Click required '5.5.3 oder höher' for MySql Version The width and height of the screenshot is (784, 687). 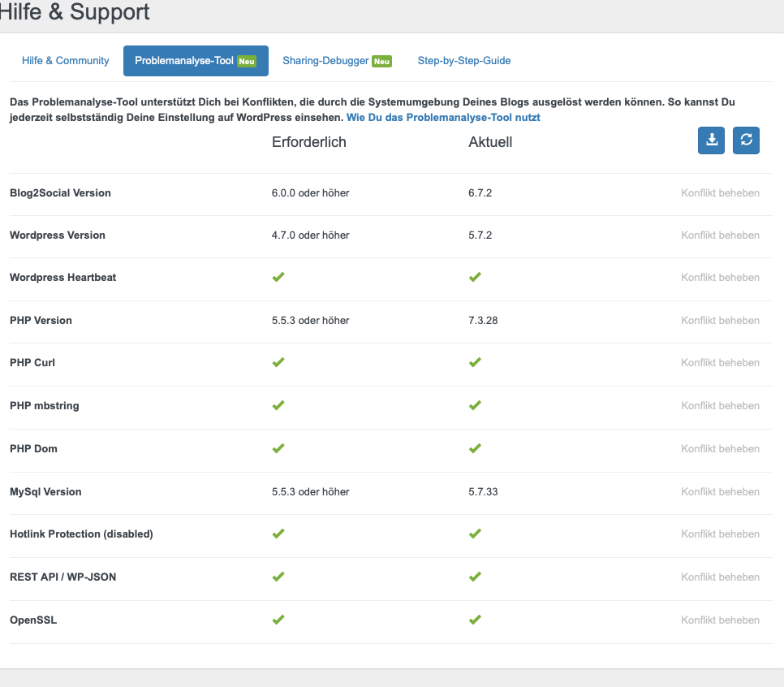[x=311, y=492]
